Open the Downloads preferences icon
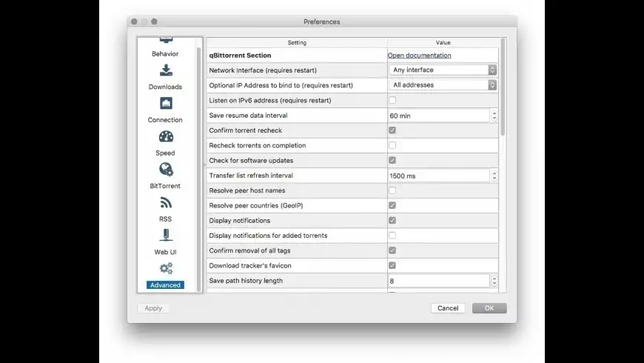This screenshot has height=363, width=644. (x=166, y=70)
